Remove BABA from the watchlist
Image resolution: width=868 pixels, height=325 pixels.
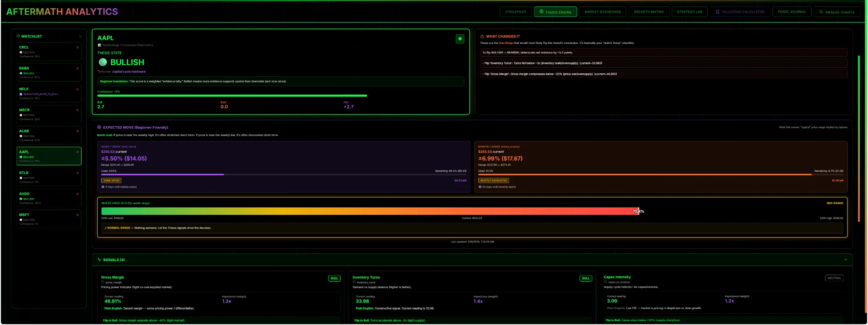[78, 68]
